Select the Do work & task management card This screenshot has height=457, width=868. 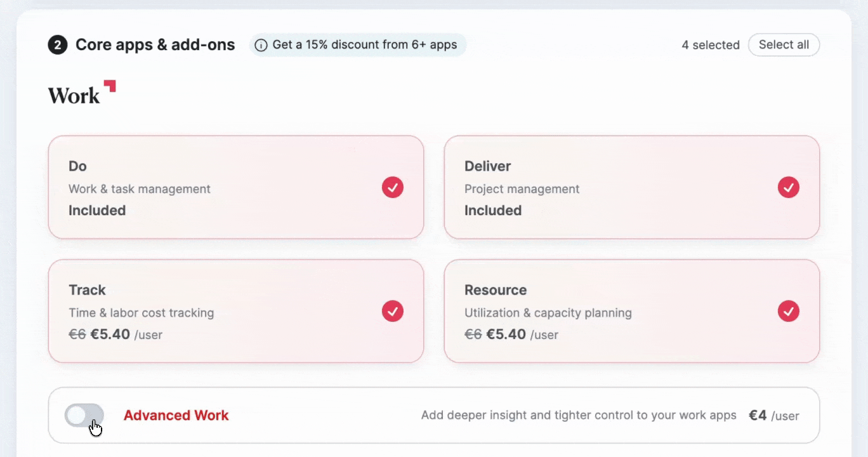point(236,187)
